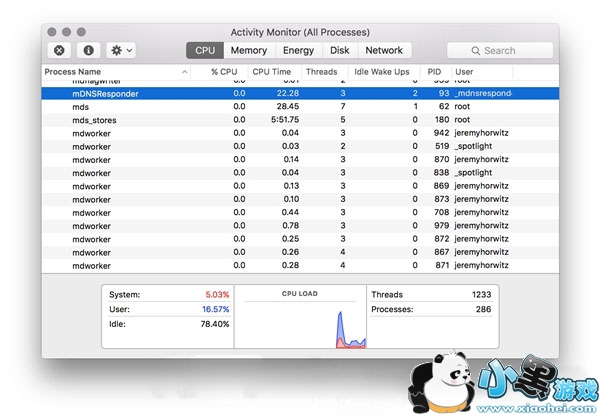600x417 pixels.
Task: Sort by PID column header
Action: [434, 72]
